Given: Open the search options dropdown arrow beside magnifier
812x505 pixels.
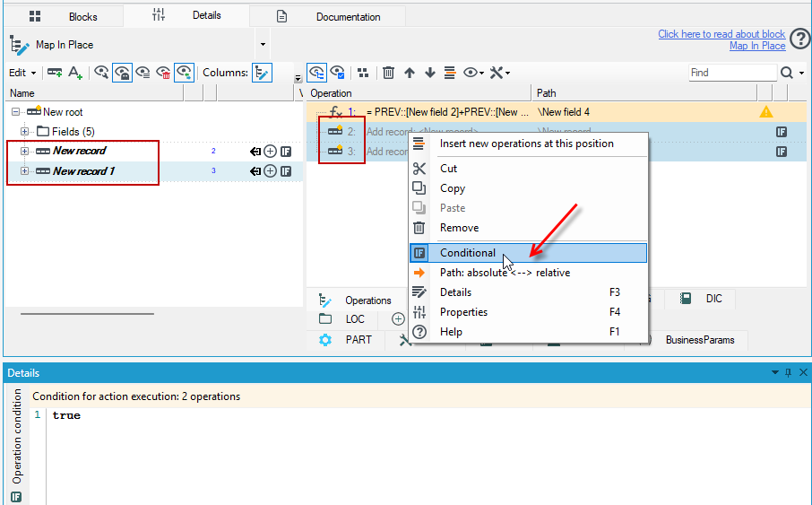Looking at the screenshot, I should click(x=801, y=73).
